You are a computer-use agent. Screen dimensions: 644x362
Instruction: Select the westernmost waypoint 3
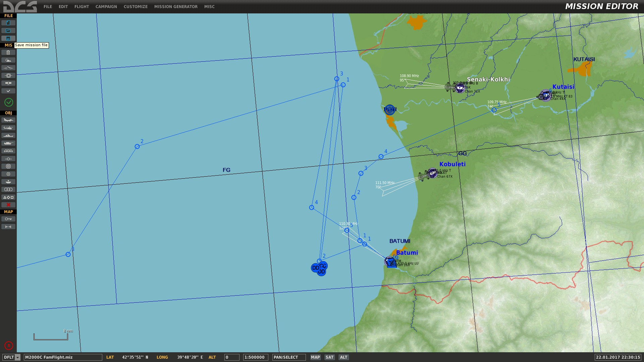coord(68,254)
